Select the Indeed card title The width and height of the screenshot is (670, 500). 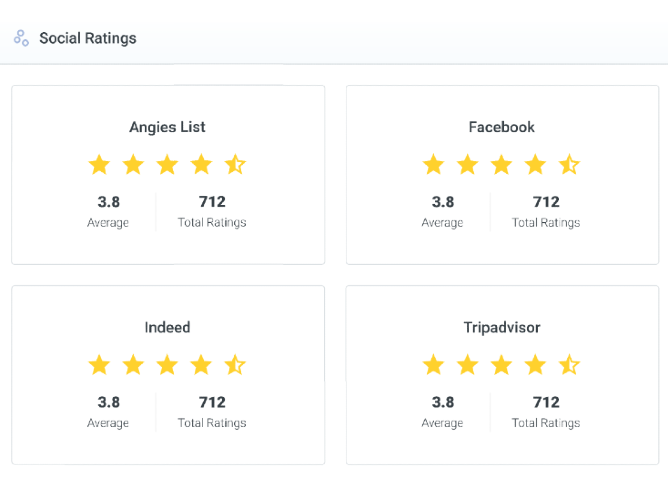tap(168, 327)
